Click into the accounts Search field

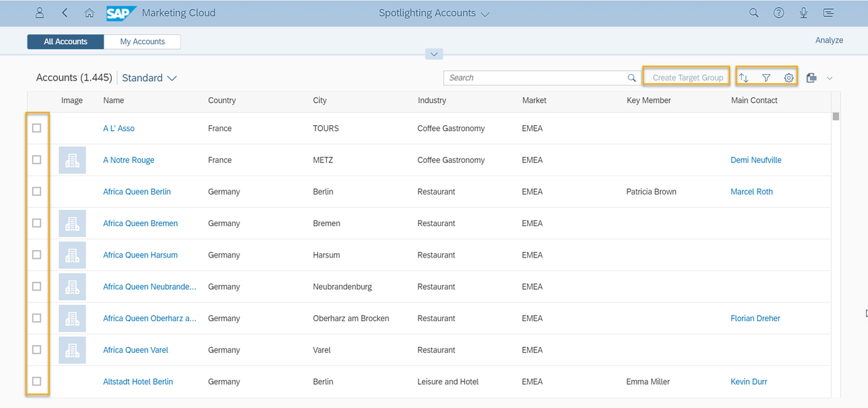click(535, 78)
